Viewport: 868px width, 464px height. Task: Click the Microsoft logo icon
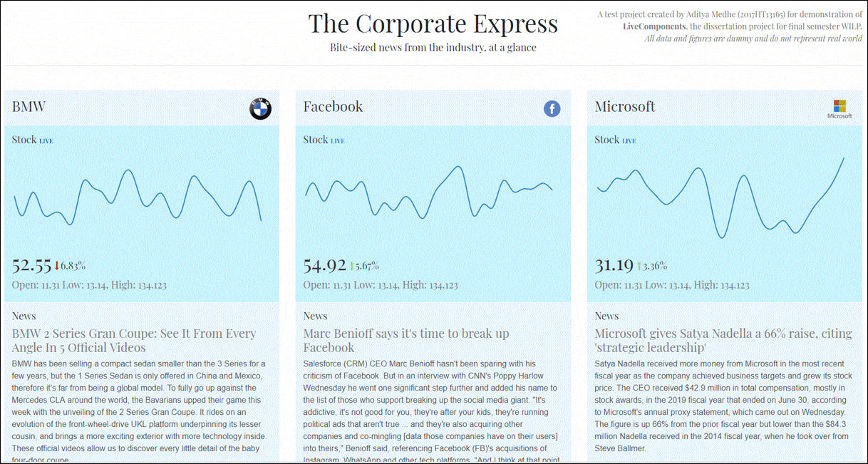tap(839, 109)
